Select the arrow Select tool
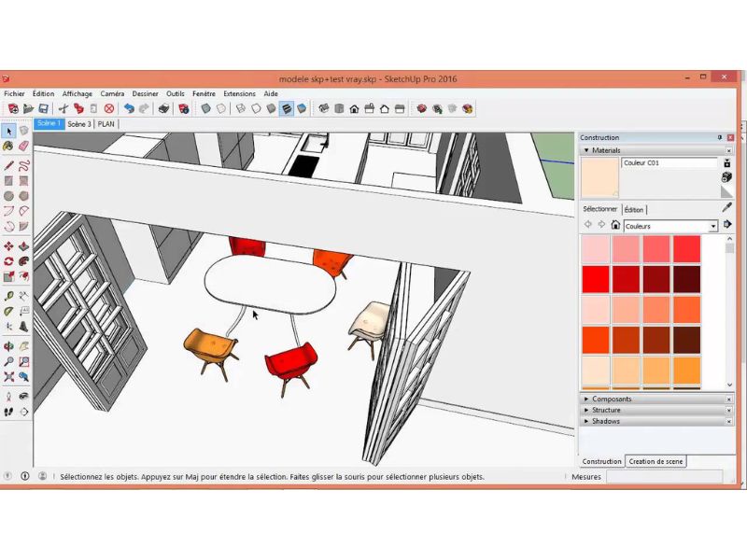 pyautogui.click(x=8, y=132)
